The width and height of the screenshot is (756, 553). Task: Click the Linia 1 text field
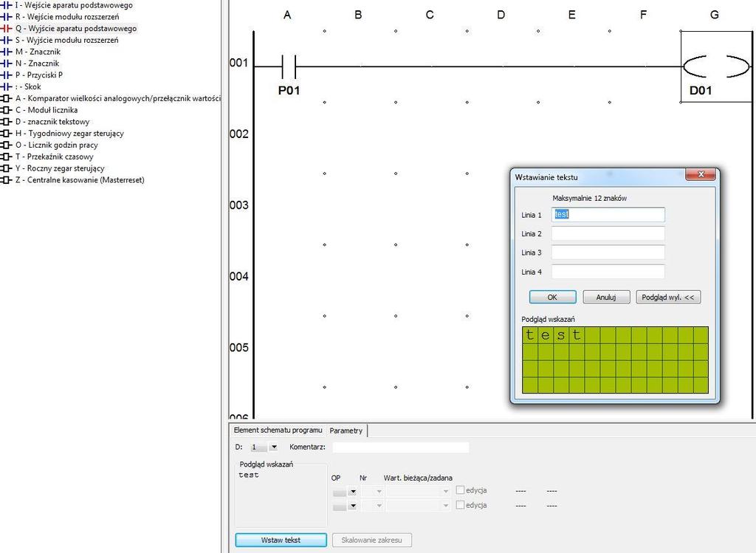pyautogui.click(x=608, y=215)
